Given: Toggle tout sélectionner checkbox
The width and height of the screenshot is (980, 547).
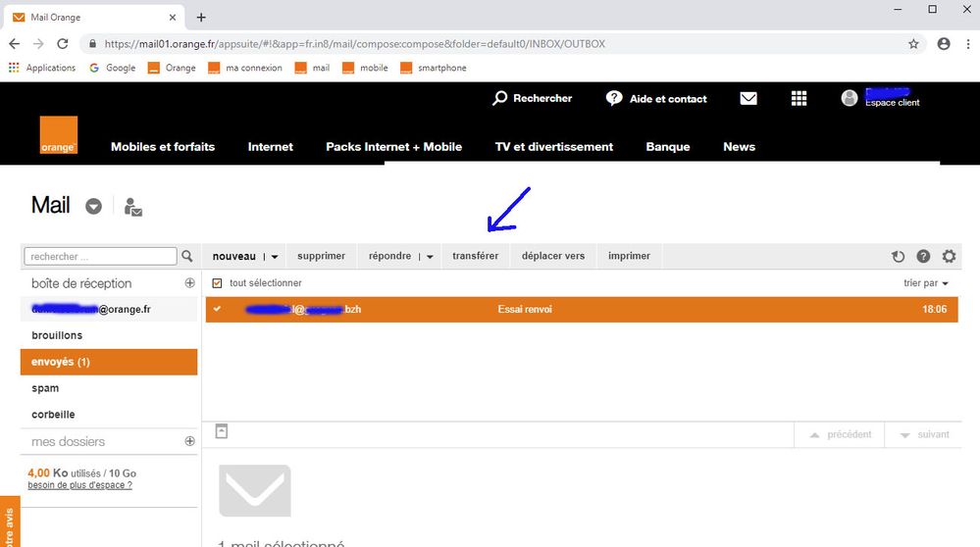Looking at the screenshot, I should 217,283.
